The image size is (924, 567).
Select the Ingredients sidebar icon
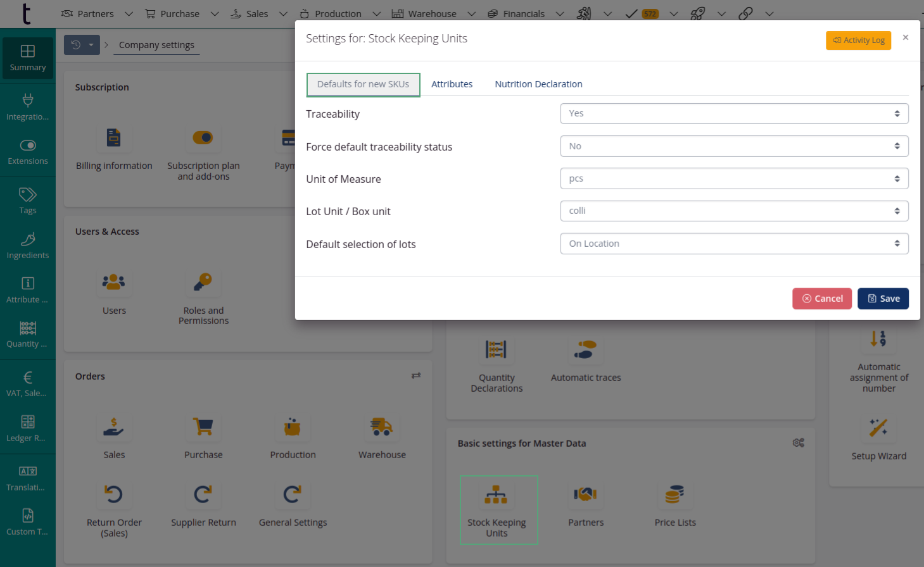[x=27, y=246]
